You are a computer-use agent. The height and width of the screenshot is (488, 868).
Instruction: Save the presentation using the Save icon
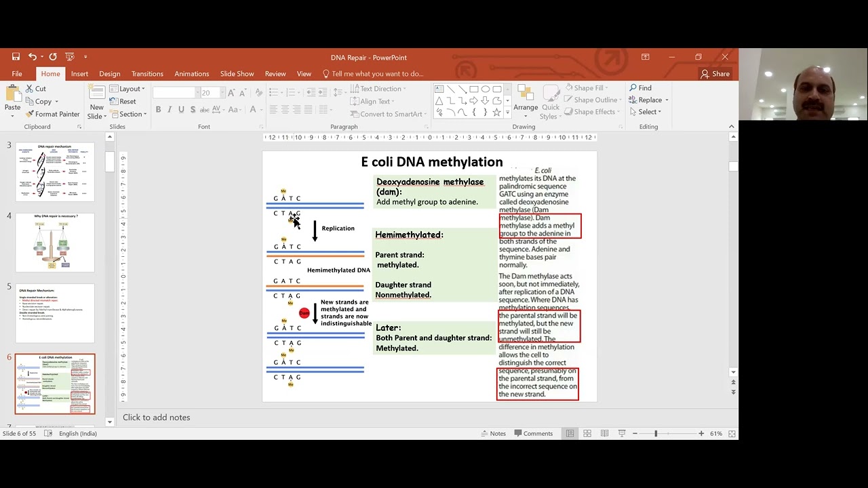pos(16,57)
